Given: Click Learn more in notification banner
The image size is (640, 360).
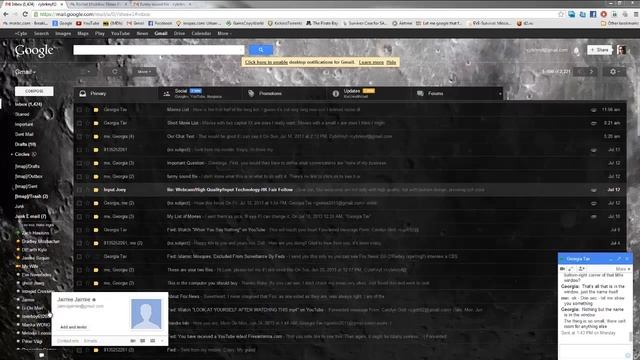Looking at the screenshot, I should pyautogui.click(x=371, y=62).
